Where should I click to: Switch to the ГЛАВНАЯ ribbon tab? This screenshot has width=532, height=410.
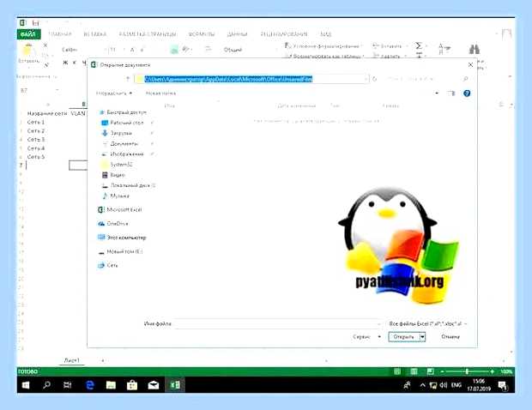[x=60, y=34]
